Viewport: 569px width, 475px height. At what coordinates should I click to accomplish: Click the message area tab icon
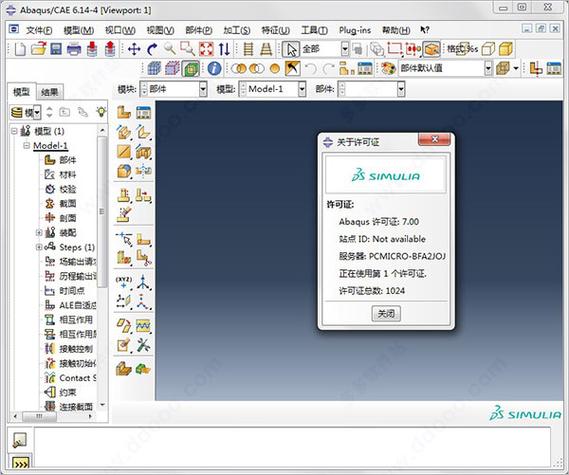click(20, 440)
